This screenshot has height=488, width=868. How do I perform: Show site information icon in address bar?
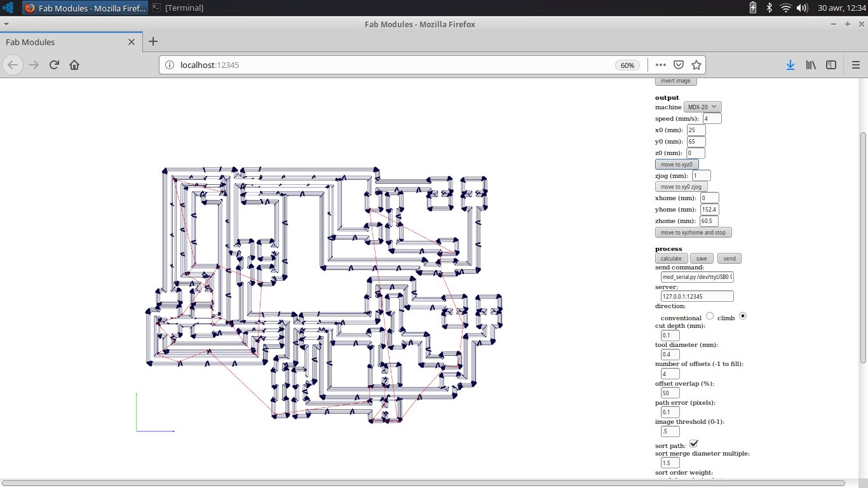point(169,65)
